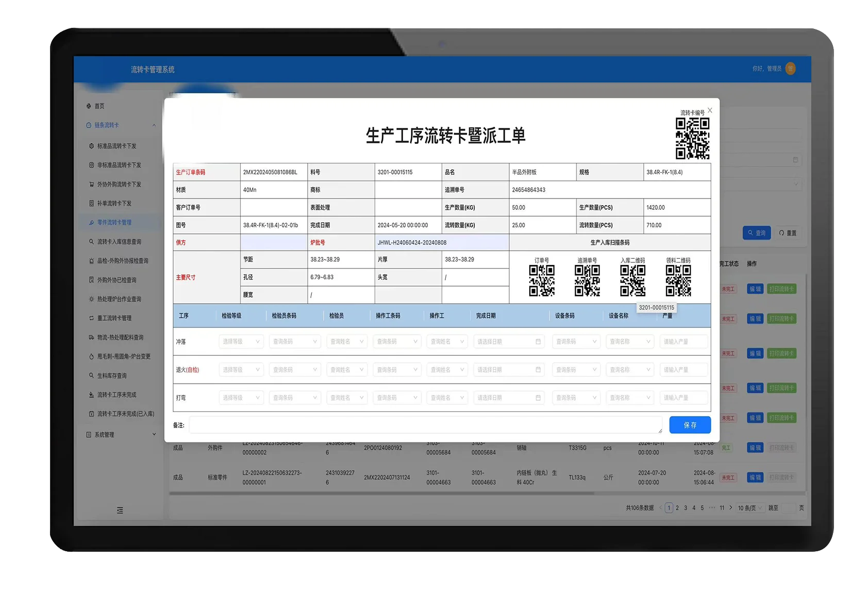
Task: Open 检验等级 dropdown in 冲落 row
Action: click(241, 341)
